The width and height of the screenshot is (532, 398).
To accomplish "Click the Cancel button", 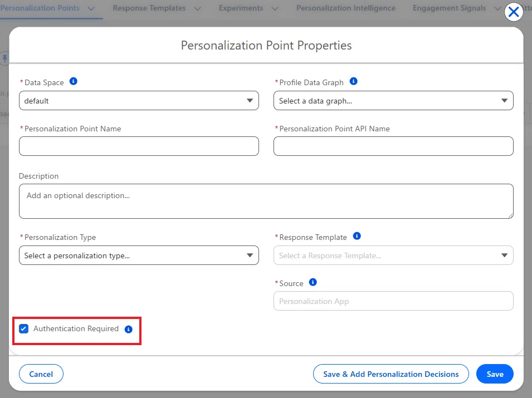I will click(x=41, y=374).
